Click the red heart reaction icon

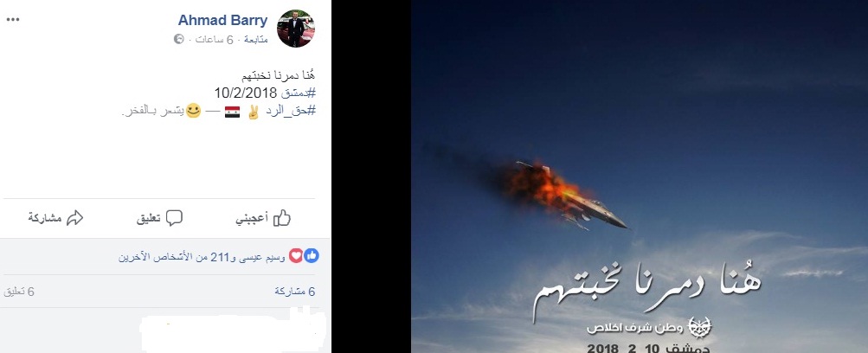[296, 255]
